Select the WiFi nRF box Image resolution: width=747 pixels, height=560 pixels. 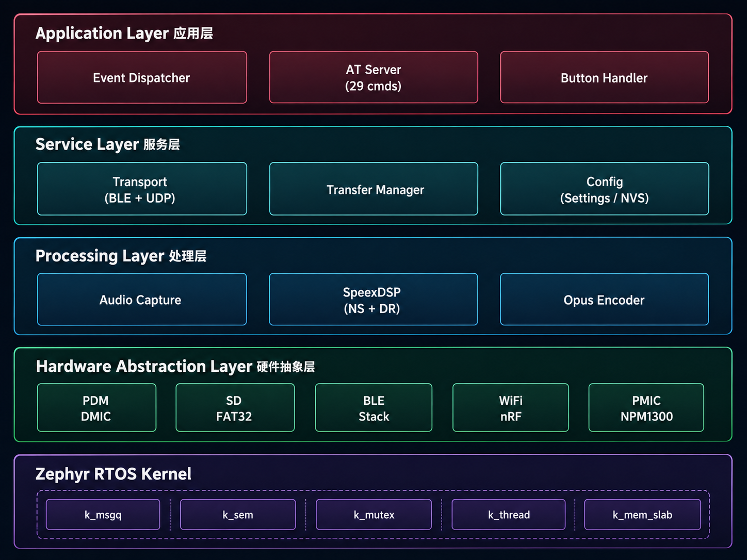[511, 408]
